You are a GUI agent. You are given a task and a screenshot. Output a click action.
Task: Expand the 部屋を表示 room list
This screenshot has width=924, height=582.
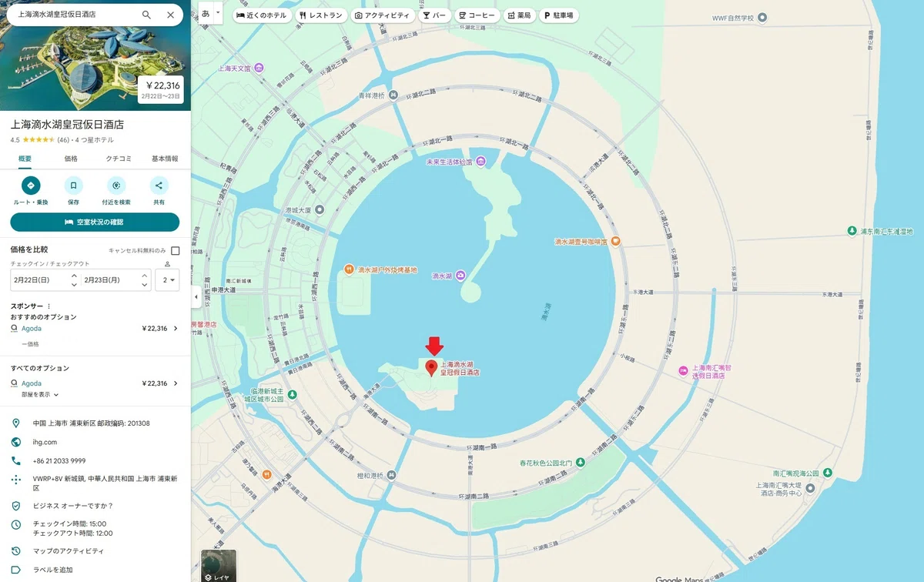40,394
